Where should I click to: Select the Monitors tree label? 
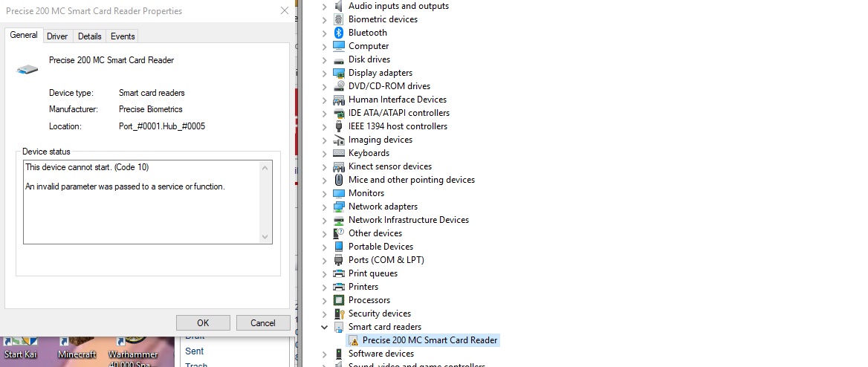point(366,193)
